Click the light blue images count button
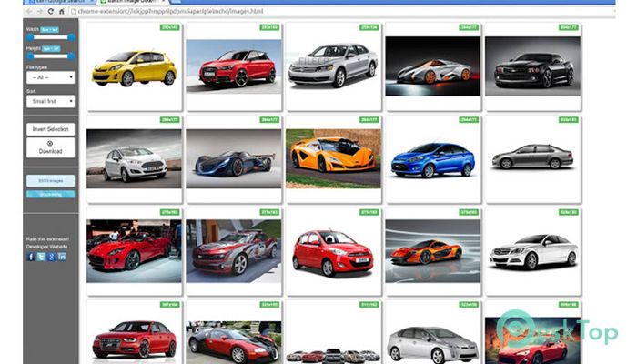The height and width of the screenshot is (364, 637). [x=50, y=181]
